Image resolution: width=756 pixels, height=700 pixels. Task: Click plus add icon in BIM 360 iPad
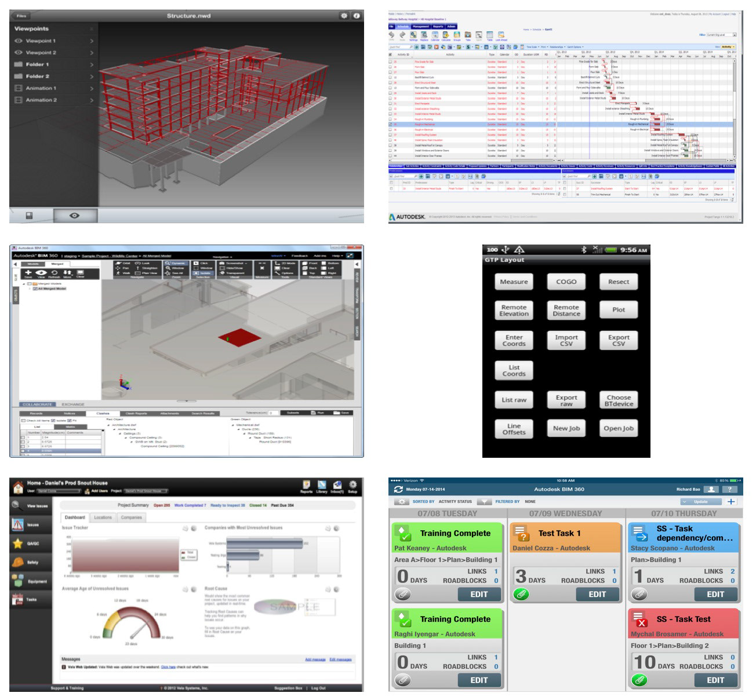pyautogui.click(x=731, y=501)
